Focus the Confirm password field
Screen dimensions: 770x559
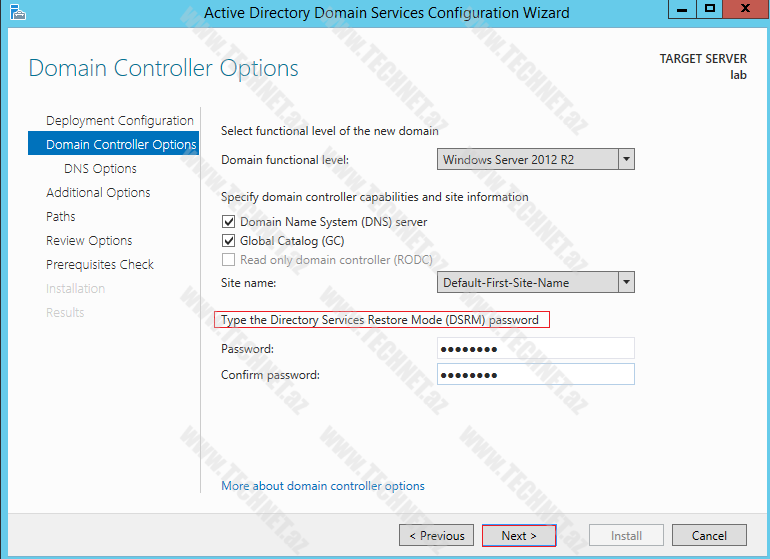point(536,374)
